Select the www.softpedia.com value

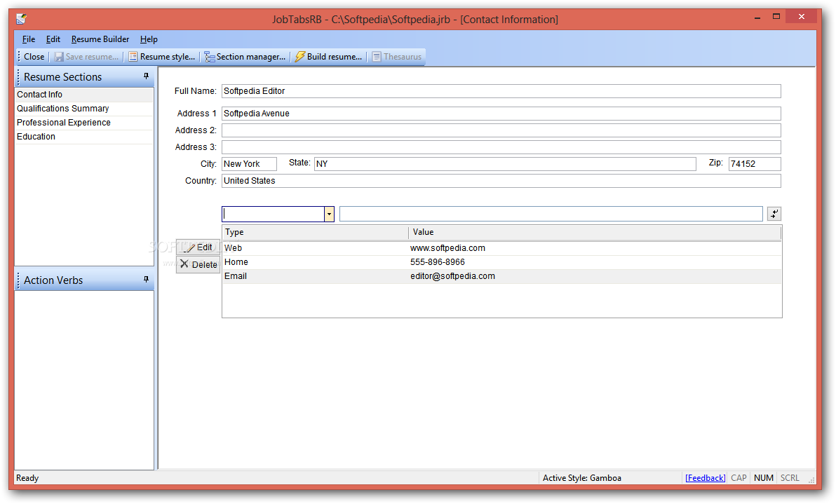447,247
